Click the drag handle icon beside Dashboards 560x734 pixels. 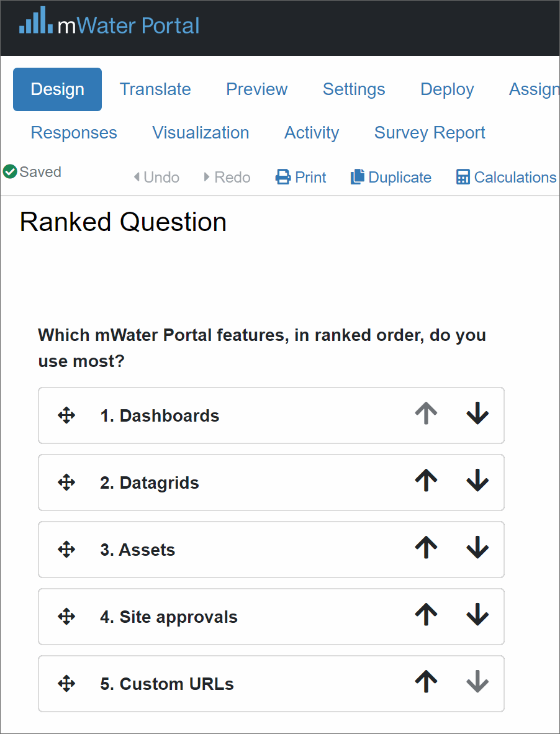pyautogui.click(x=66, y=415)
